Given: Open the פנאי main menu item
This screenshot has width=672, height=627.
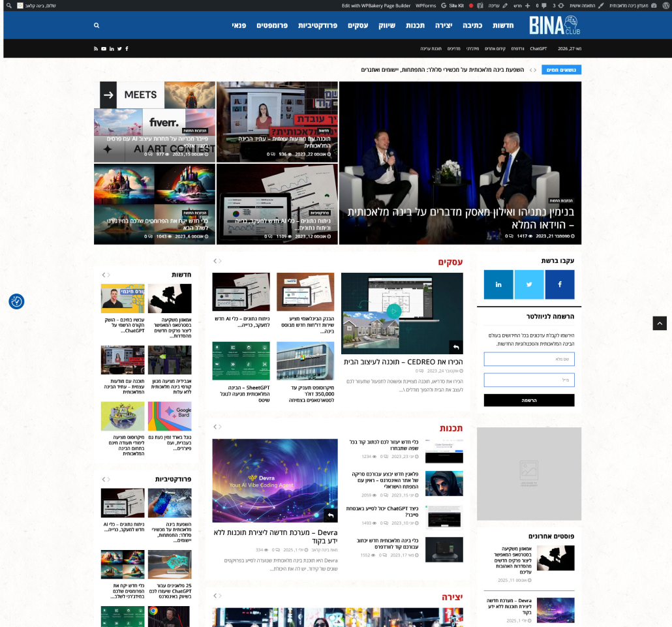Looking at the screenshot, I should pos(239,25).
